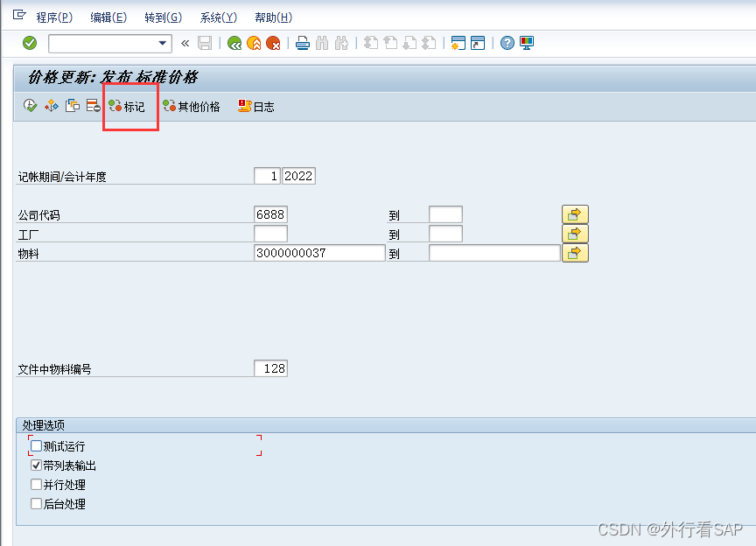Open multiple selection for 物料
This screenshot has width=756, height=546.
point(575,253)
